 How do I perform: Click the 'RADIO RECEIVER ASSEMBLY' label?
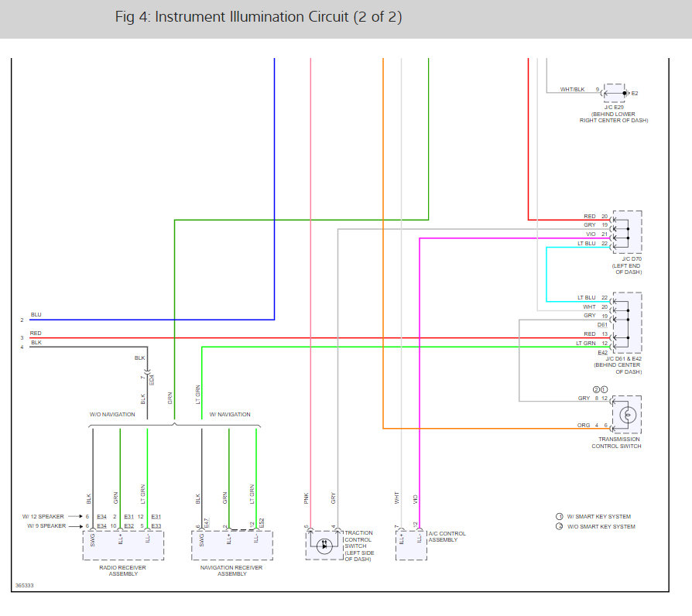click(123, 570)
